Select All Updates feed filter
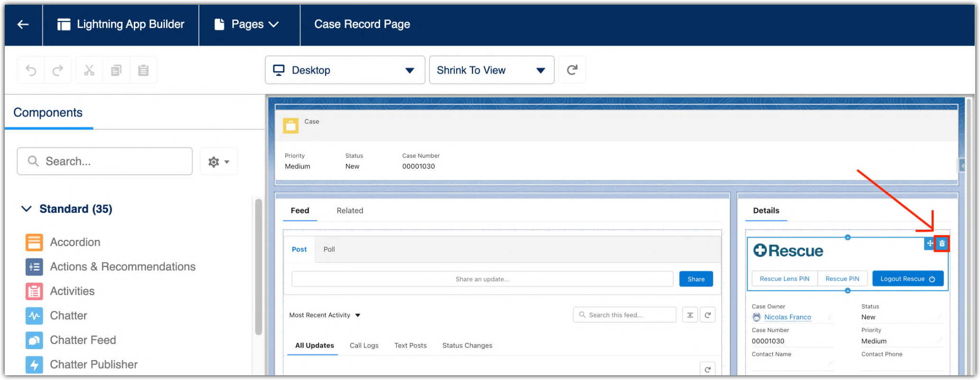 click(x=315, y=346)
